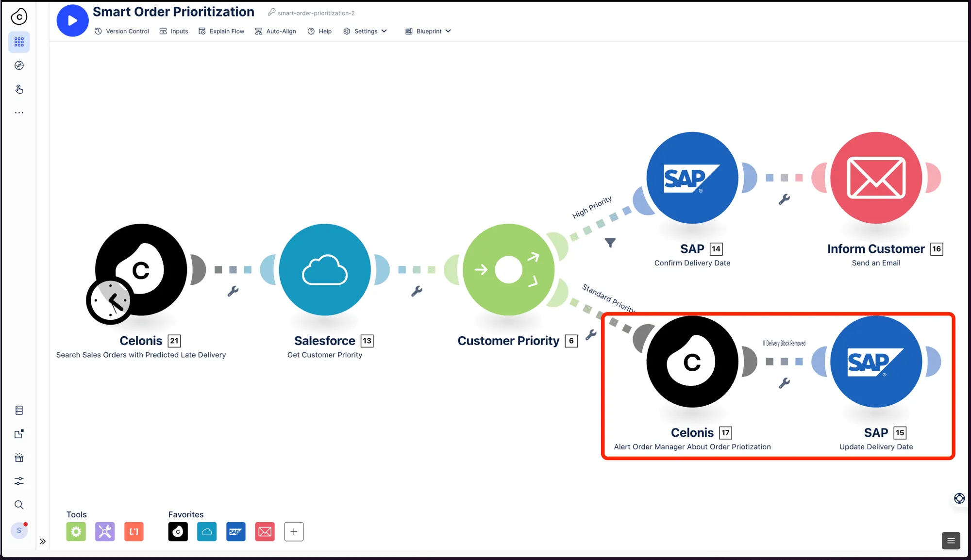Click wrench between Salesforce and Customer Priority
The image size is (971, 560).
point(417,291)
